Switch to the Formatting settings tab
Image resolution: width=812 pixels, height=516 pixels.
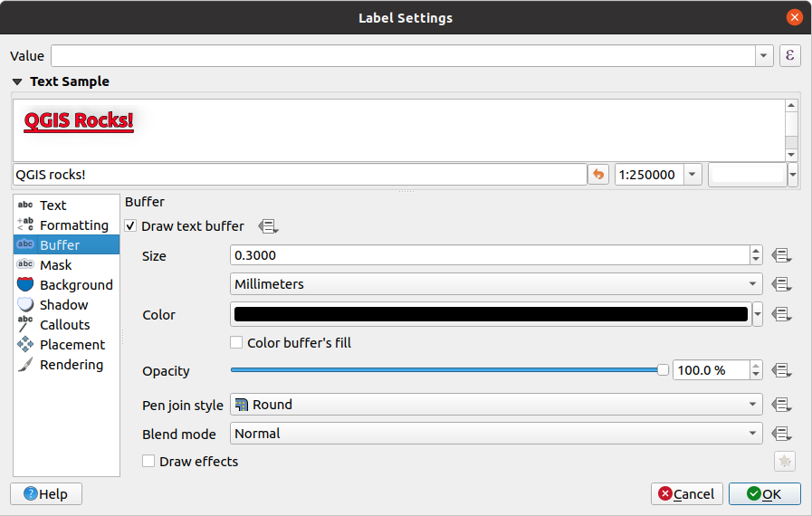tap(73, 225)
